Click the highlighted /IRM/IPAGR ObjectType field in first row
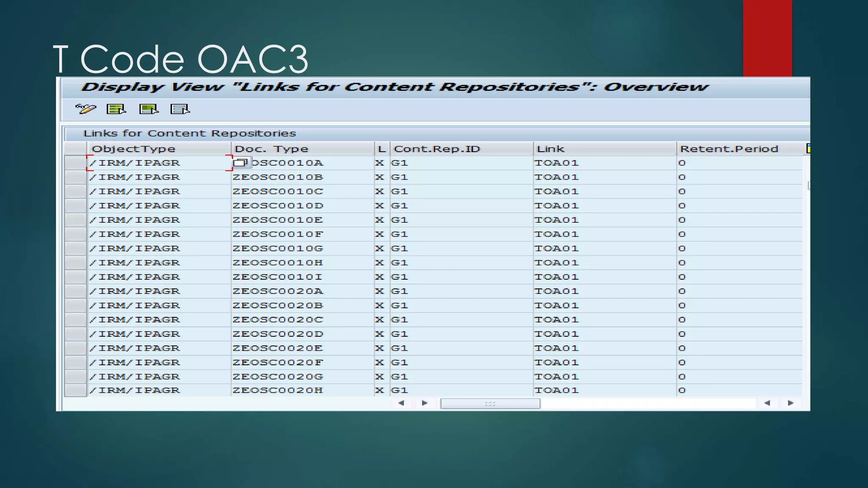The height and width of the screenshot is (488, 868). (x=159, y=163)
